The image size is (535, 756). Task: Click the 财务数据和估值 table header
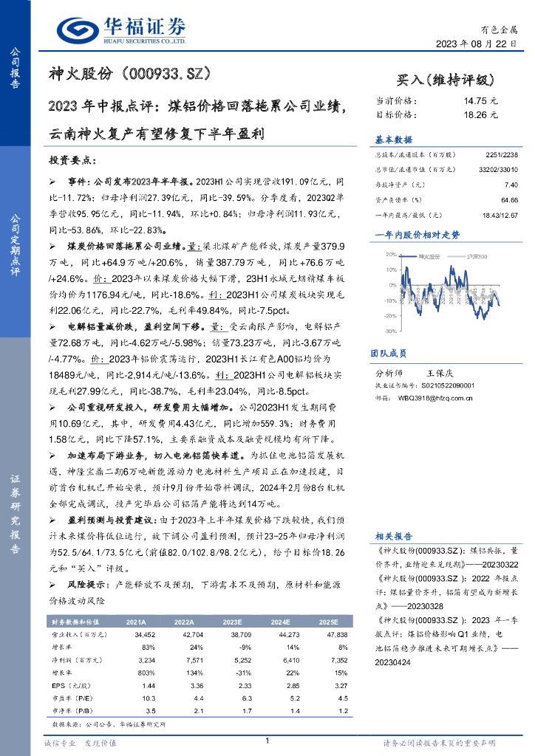point(75,622)
